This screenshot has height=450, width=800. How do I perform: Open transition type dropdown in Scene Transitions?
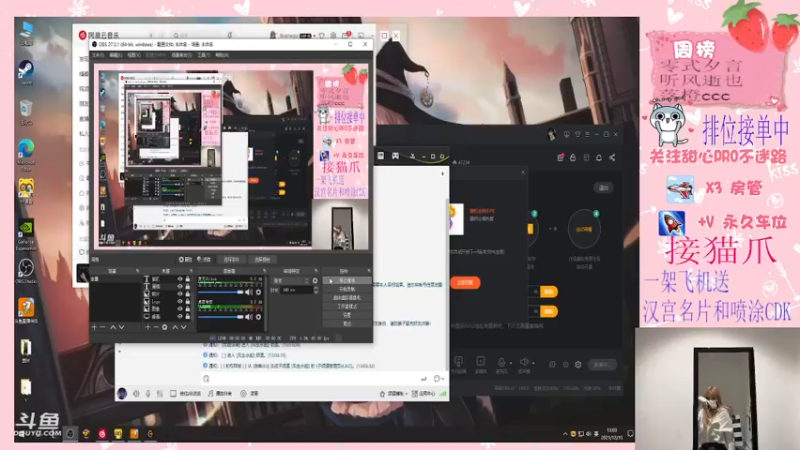[291, 281]
